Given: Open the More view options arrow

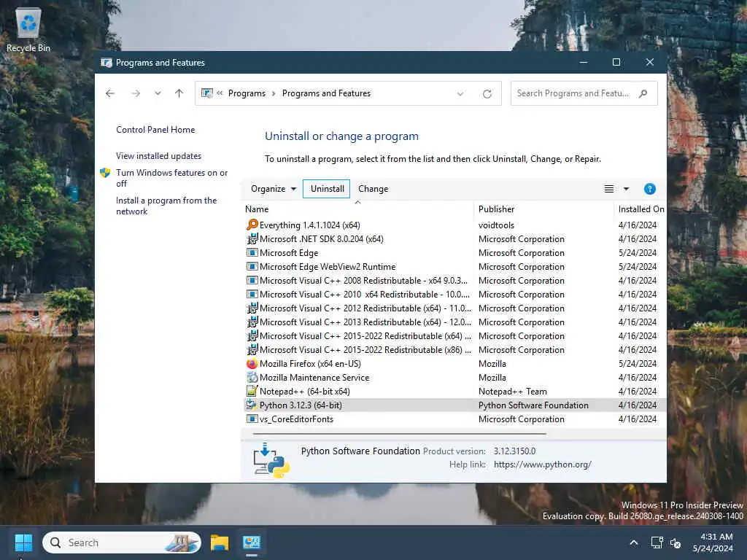Looking at the screenshot, I should (x=627, y=189).
